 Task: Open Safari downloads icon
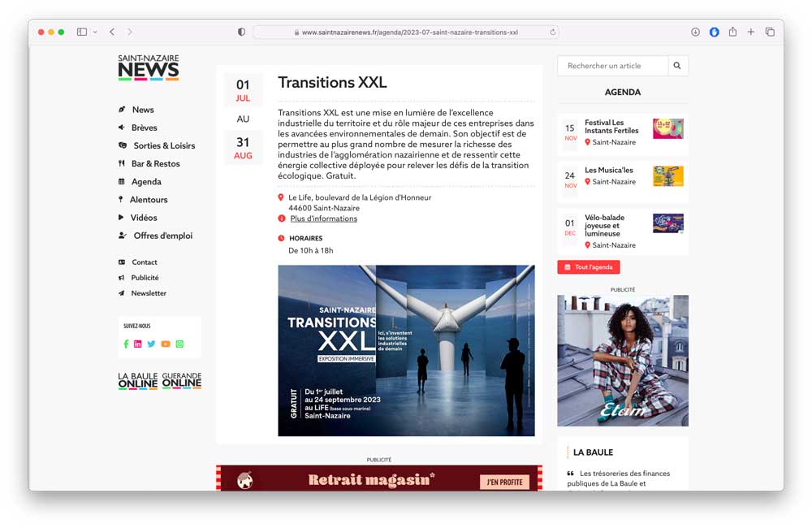[695, 32]
